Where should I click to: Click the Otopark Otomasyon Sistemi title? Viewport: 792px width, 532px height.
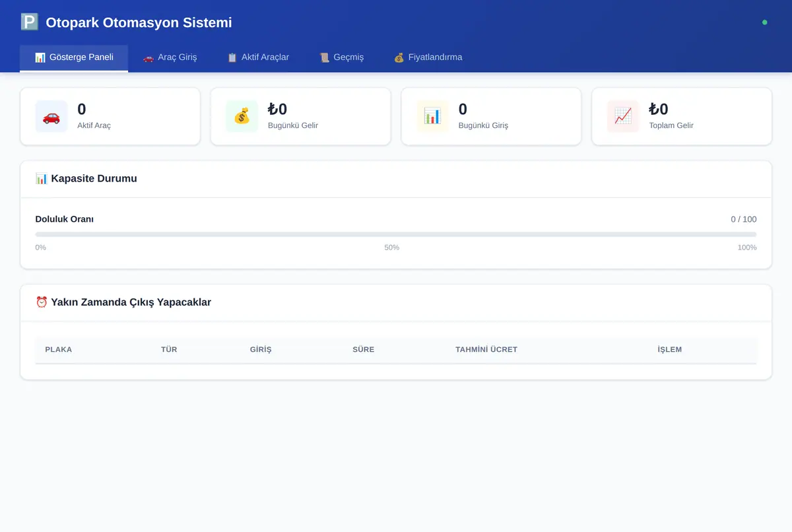click(139, 22)
